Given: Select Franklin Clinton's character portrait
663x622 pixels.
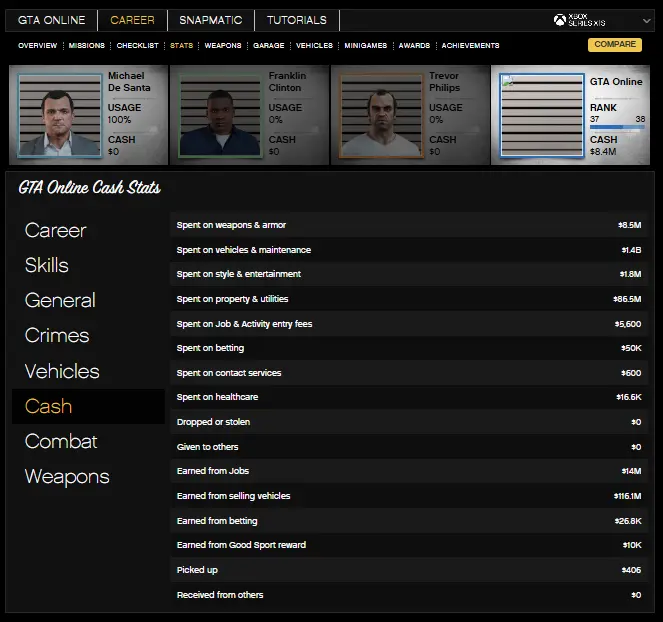Looking at the screenshot, I should [x=219, y=115].
